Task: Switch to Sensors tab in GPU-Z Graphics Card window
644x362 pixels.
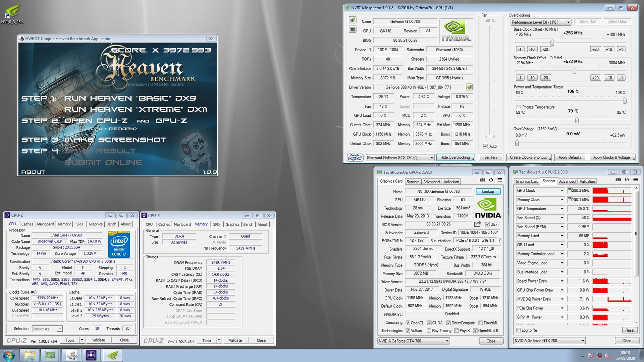Action: point(413,182)
